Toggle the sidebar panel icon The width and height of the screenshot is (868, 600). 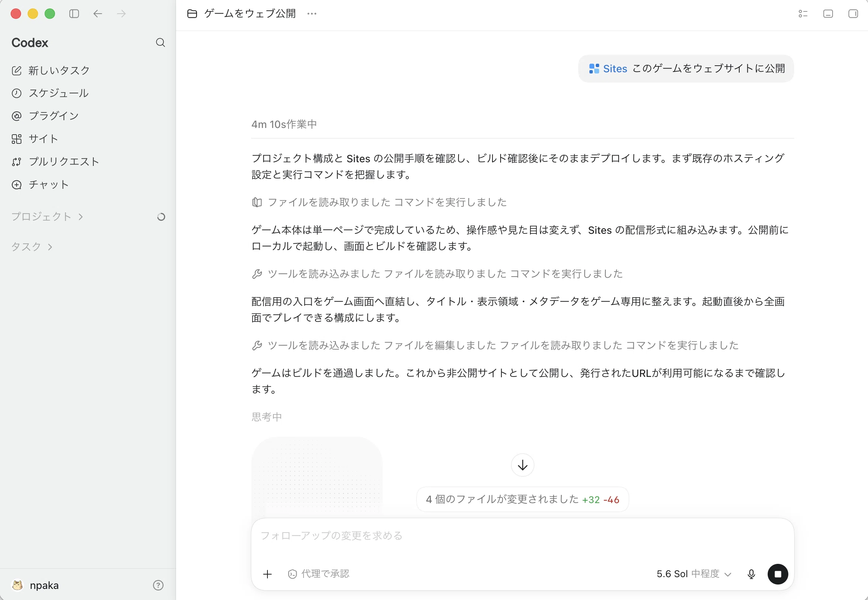pyautogui.click(x=74, y=14)
